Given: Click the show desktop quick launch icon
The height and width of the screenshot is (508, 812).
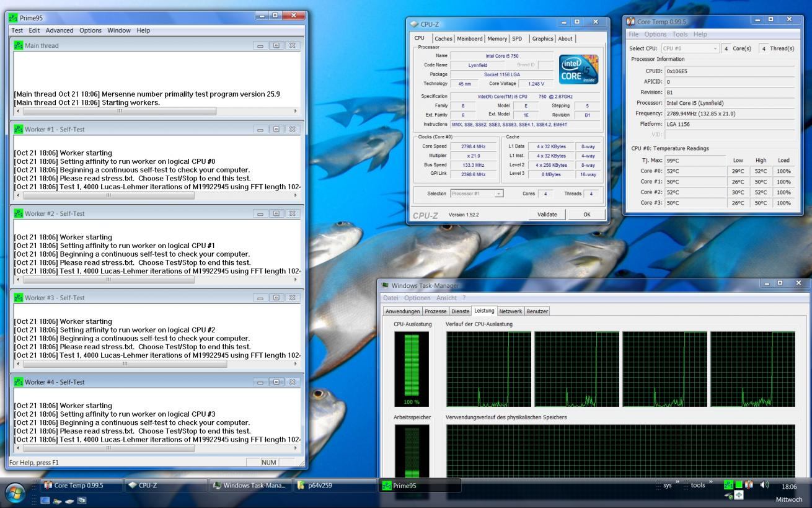Looking at the screenshot, I should click(x=45, y=500).
